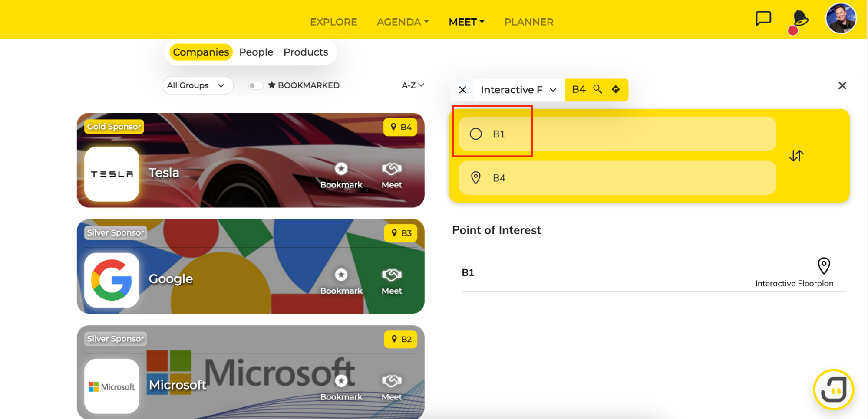This screenshot has width=868, height=419.
Task: Close the floorplan side panel
Action: [x=842, y=85]
